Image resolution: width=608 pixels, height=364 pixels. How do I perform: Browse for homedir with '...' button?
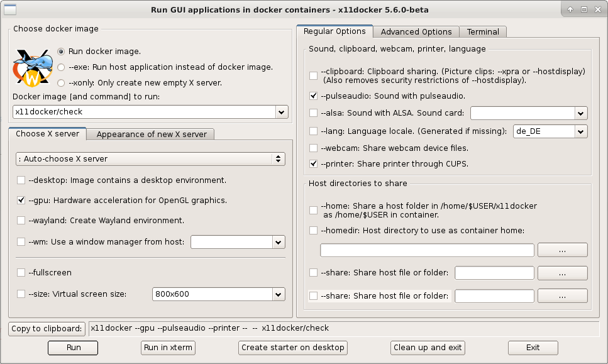(562, 250)
